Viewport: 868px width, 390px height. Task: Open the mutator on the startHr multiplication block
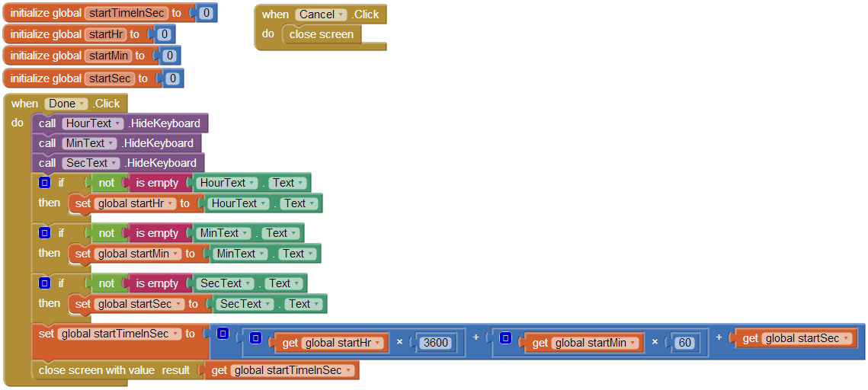click(x=255, y=338)
